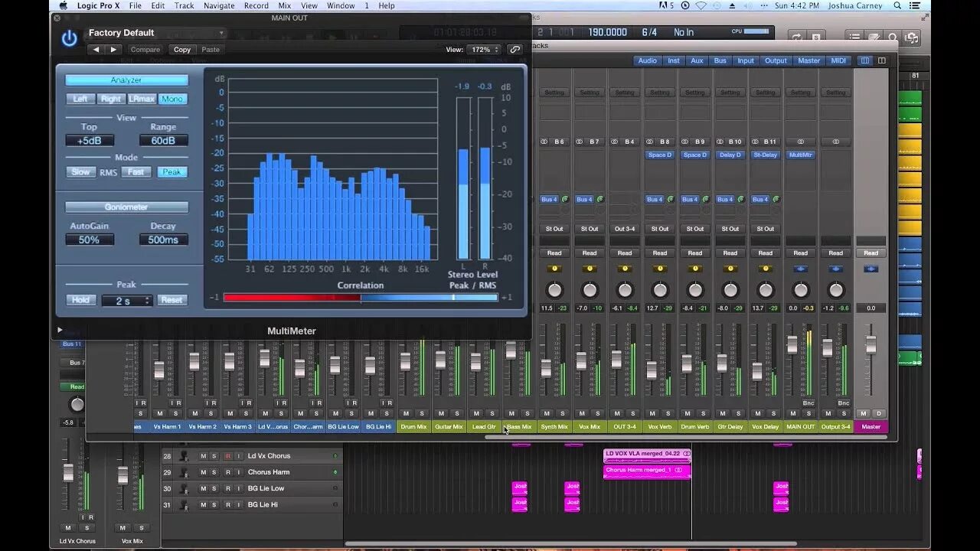Image resolution: width=980 pixels, height=551 pixels.
Task: Mute the Drum Mix channel strip
Action: [406, 413]
